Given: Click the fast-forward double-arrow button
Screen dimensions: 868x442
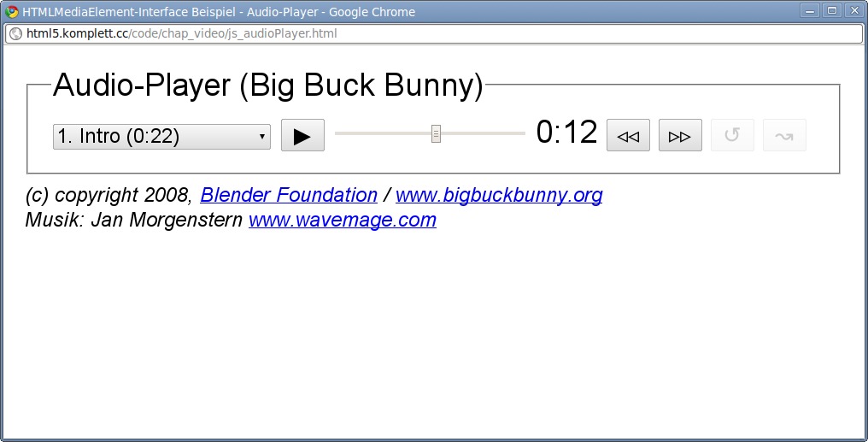Looking at the screenshot, I should pos(680,136).
